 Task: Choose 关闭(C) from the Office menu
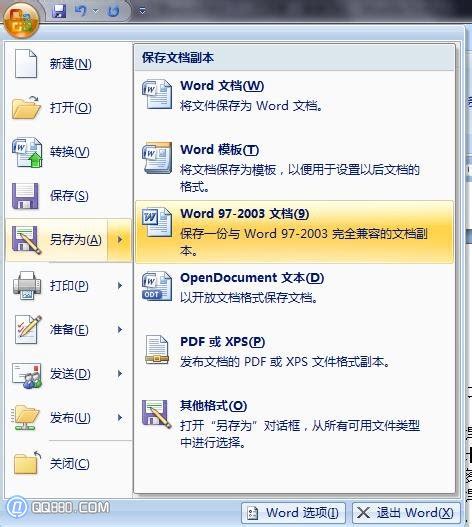(69, 464)
